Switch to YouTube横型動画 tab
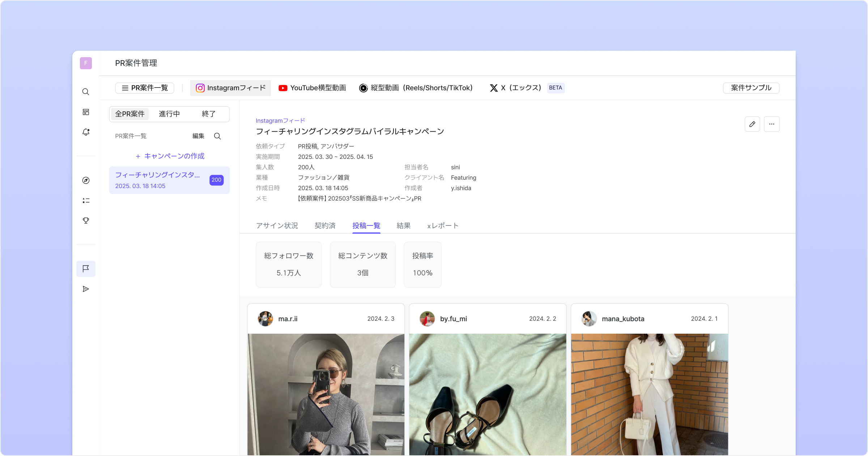Image resolution: width=868 pixels, height=456 pixels. pos(312,88)
